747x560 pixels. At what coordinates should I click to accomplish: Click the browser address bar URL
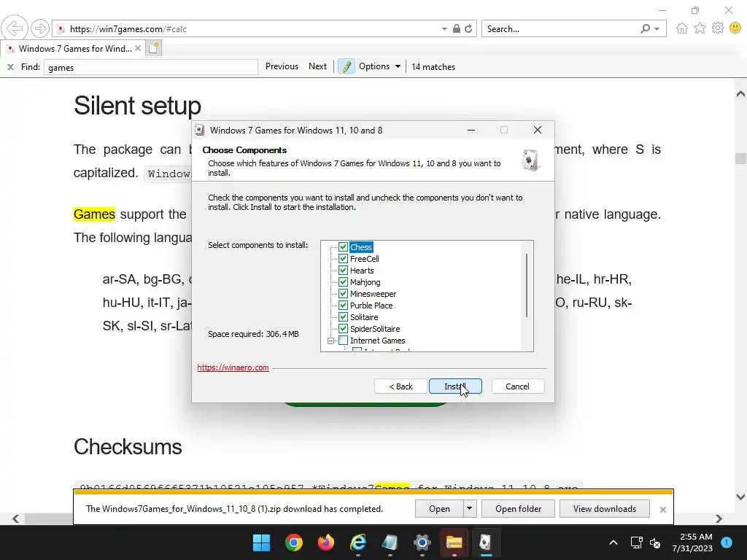pyautogui.click(x=128, y=29)
